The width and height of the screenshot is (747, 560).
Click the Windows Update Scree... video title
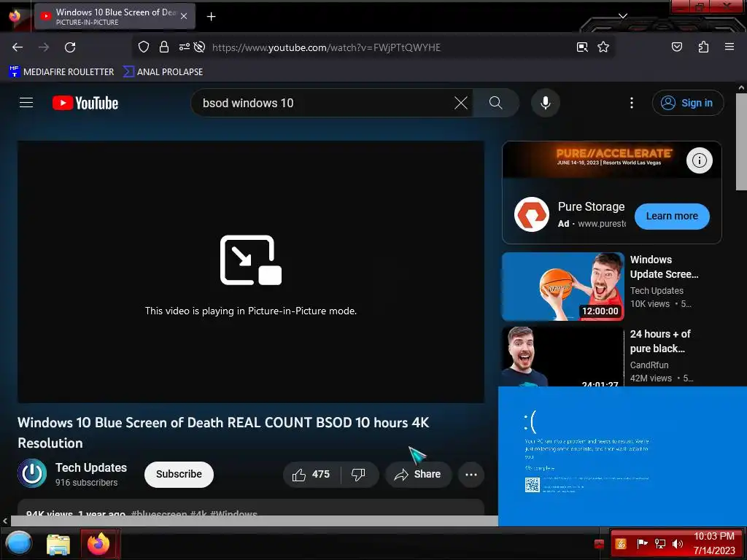point(664,267)
